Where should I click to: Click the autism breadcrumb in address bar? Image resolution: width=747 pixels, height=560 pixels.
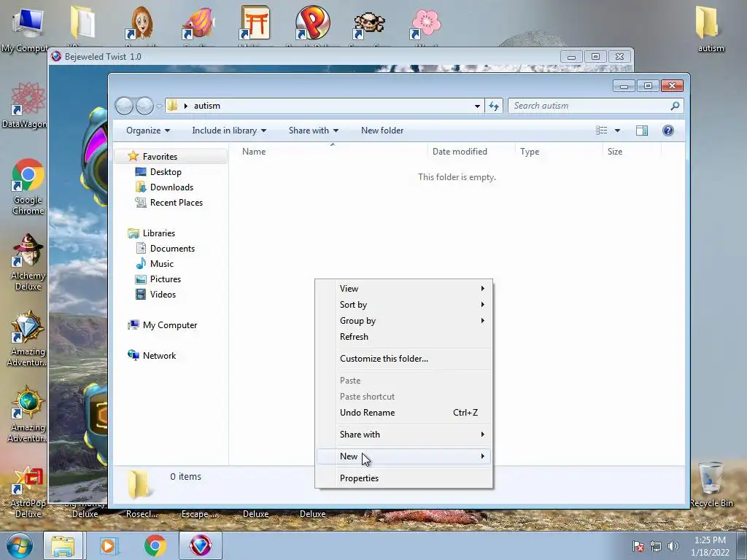[x=207, y=106]
